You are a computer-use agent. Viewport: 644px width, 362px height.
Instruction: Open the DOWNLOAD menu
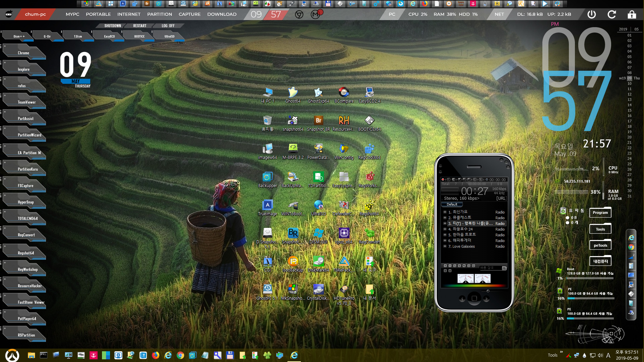[222, 14]
